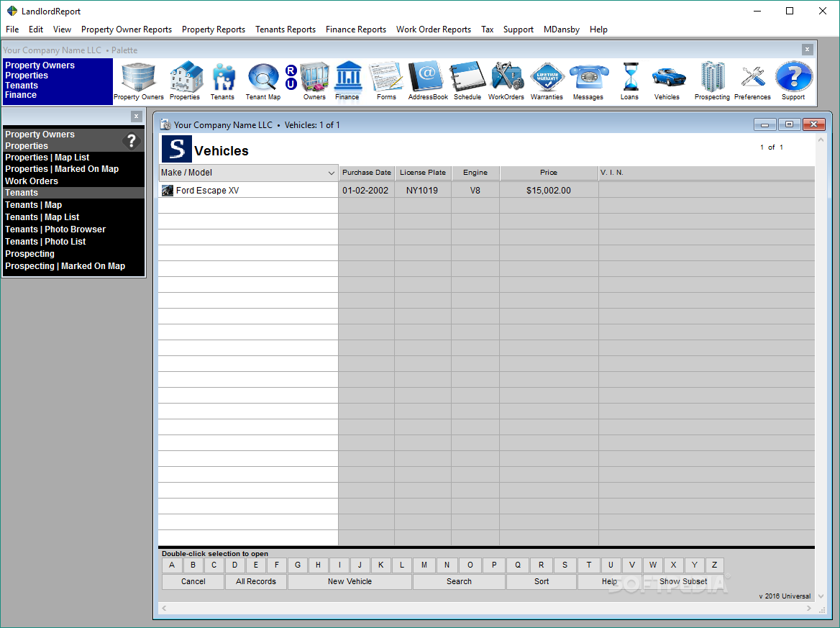Filter by letter Z button
The height and width of the screenshot is (628, 840).
[714, 565]
